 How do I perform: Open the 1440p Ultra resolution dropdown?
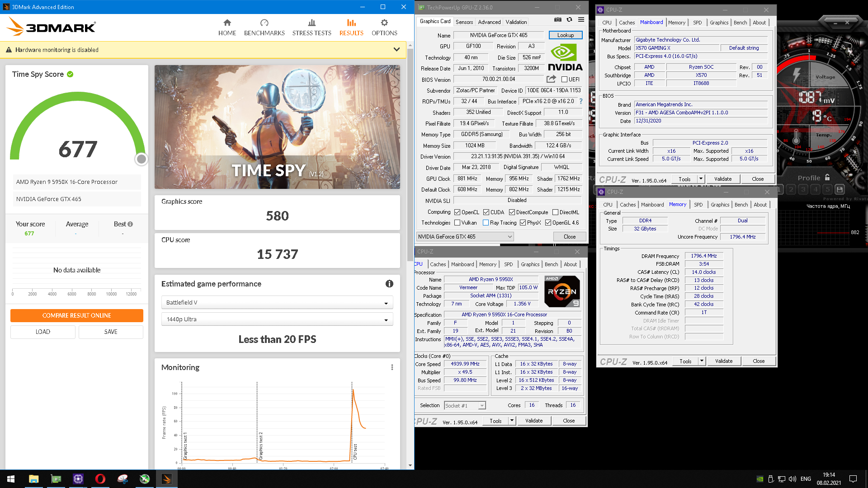point(277,319)
